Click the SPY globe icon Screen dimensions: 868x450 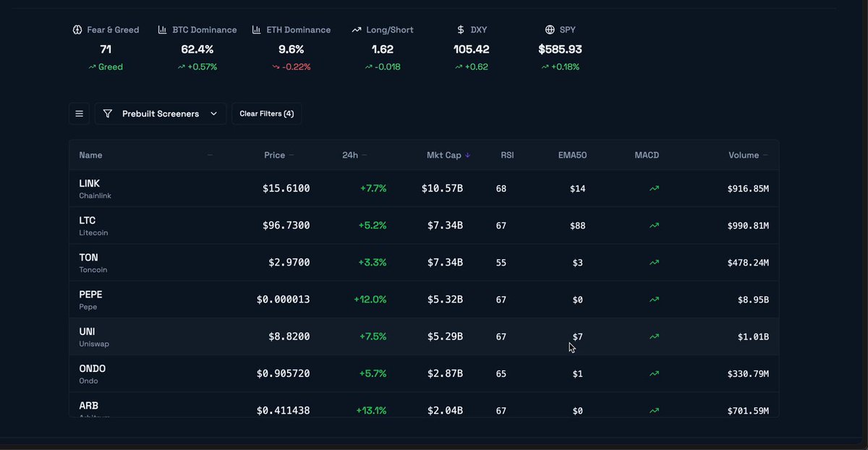point(550,30)
